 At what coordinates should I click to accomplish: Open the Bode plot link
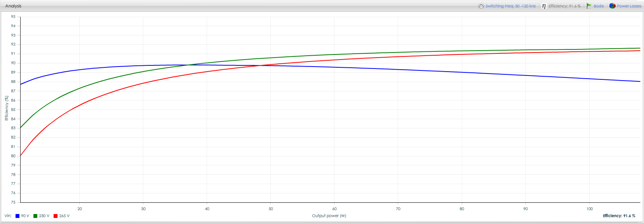pos(599,6)
